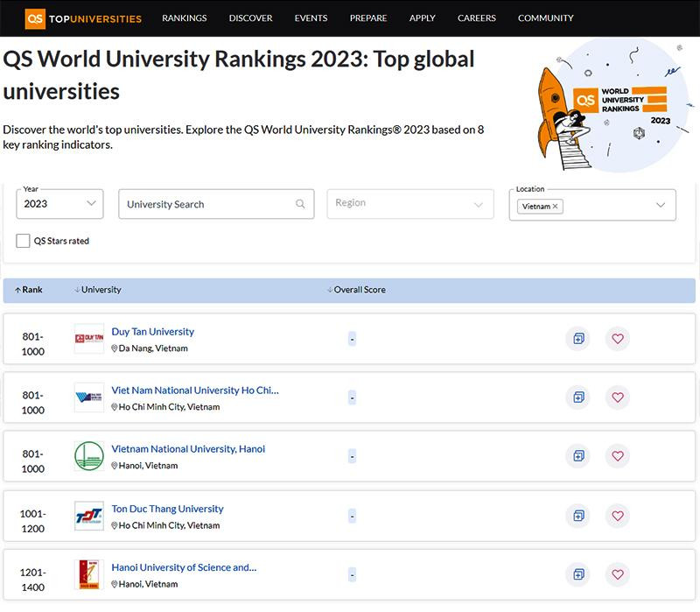
Task: Open the Ton Duc Thang University page
Action: click(x=167, y=509)
